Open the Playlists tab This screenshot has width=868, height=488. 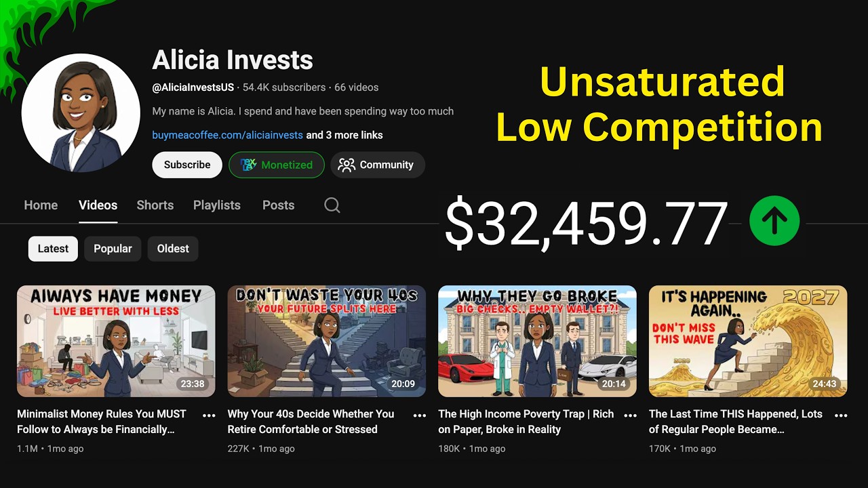(217, 205)
